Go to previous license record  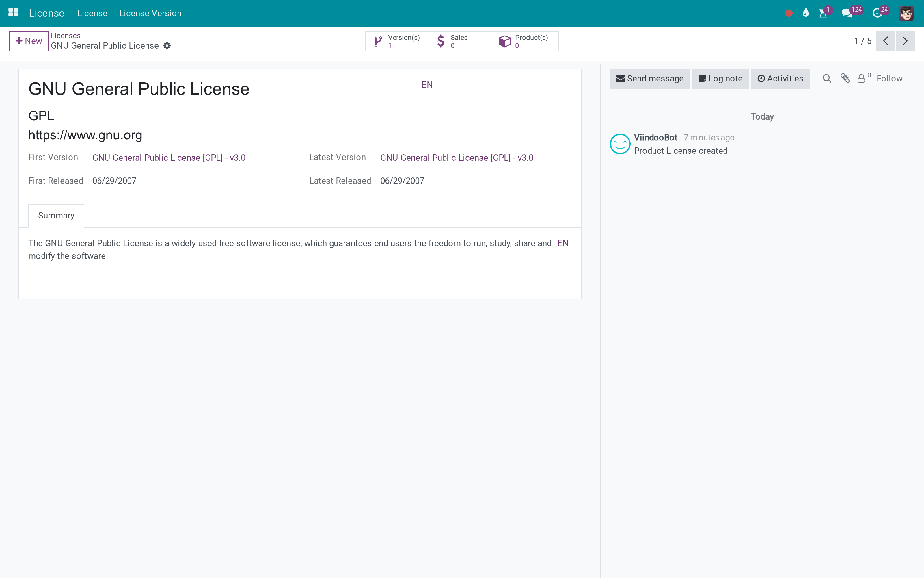coord(885,41)
